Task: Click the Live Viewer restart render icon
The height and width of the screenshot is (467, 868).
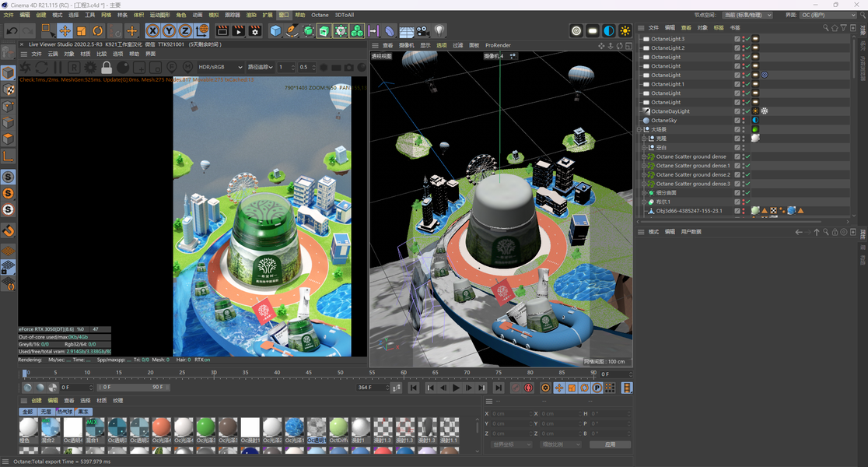Action: point(41,67)
